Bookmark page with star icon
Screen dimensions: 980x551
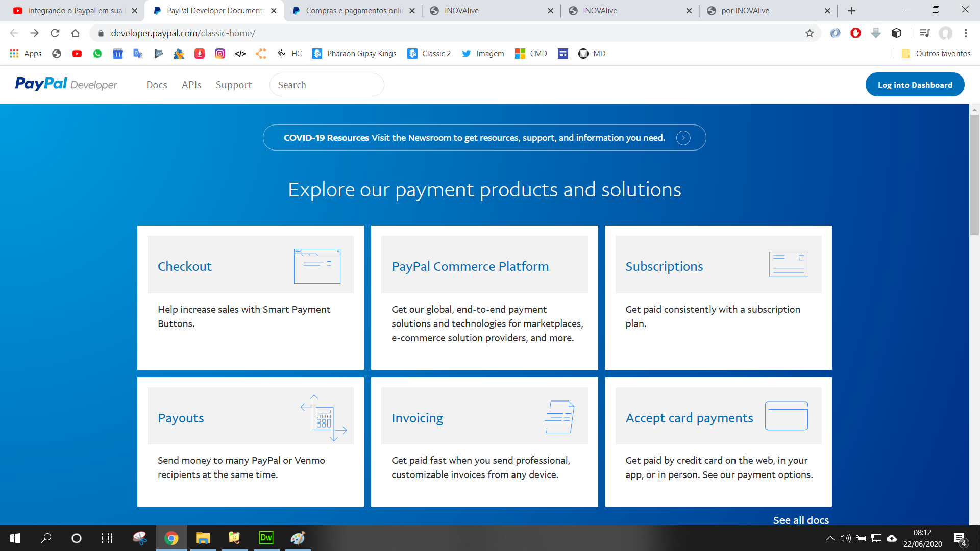[x=810, y=33]
